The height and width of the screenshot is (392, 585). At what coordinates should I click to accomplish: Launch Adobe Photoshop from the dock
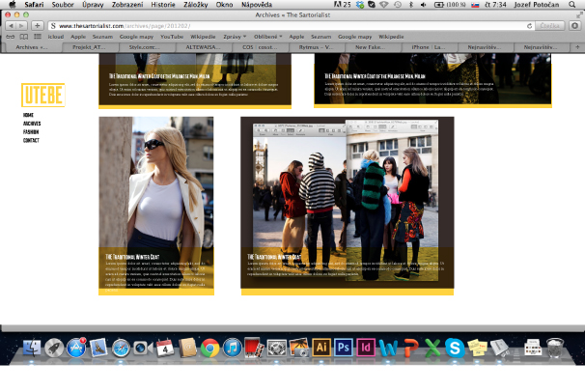tap(344, 348)
